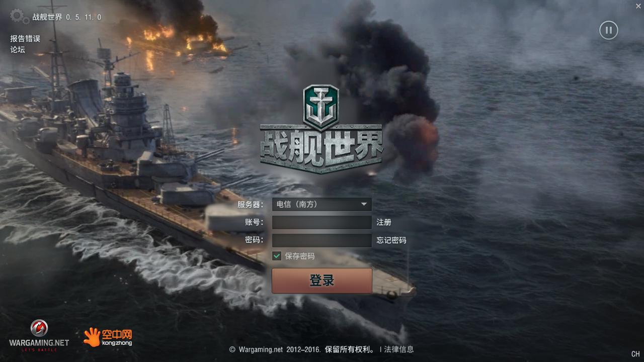The image size is (644, 362).
Task: Click the 登录 login button
Action: coord(322,281)
